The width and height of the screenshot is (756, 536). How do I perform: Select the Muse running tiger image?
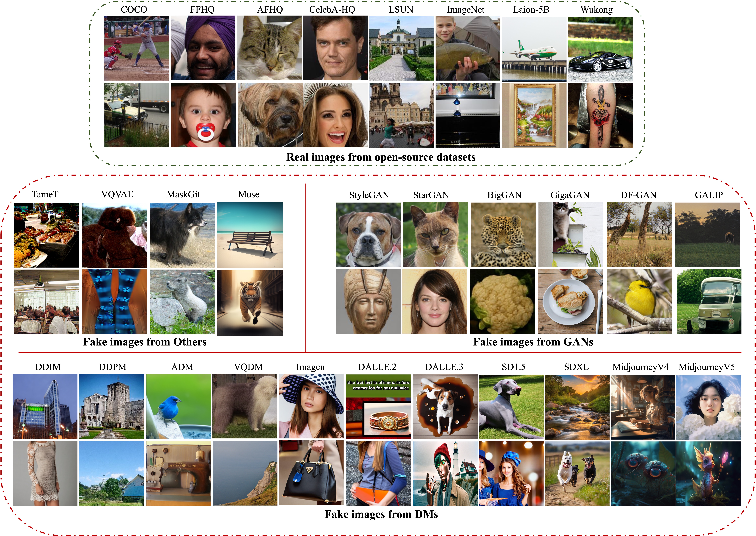(250, 303)
